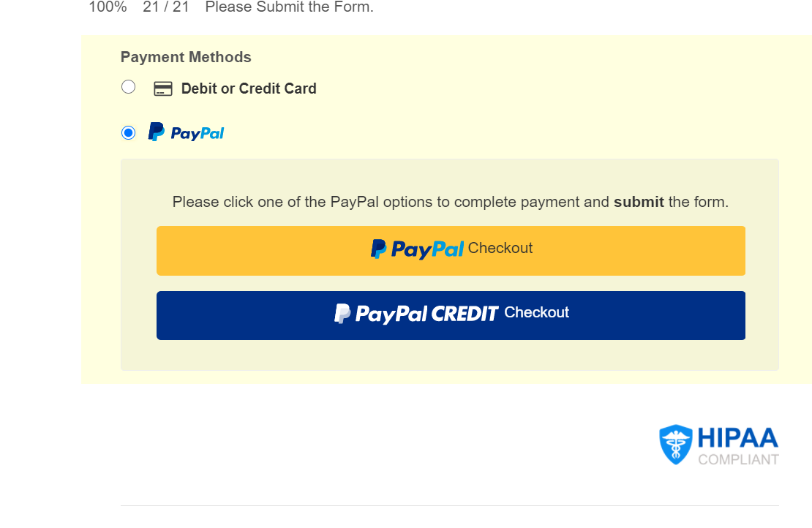Click the Checkout text in the blue button
The image size is (812, 528).
click(536, 313)
